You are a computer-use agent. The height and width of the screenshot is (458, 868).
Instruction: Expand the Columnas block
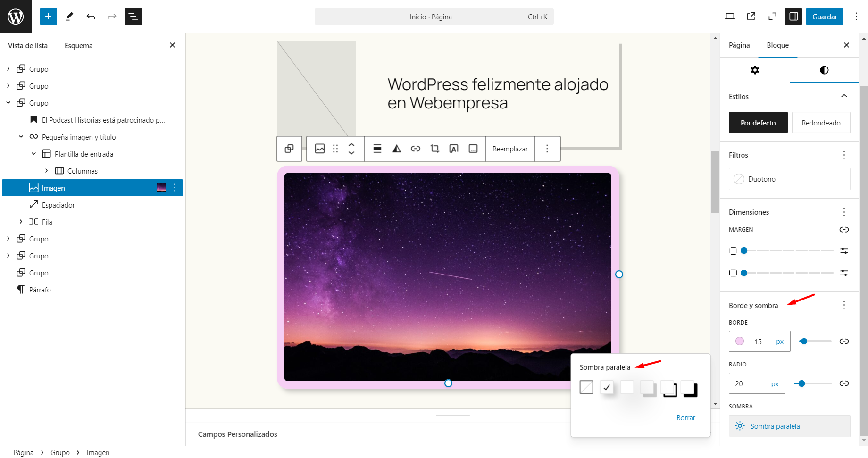(x=46, y=171)
